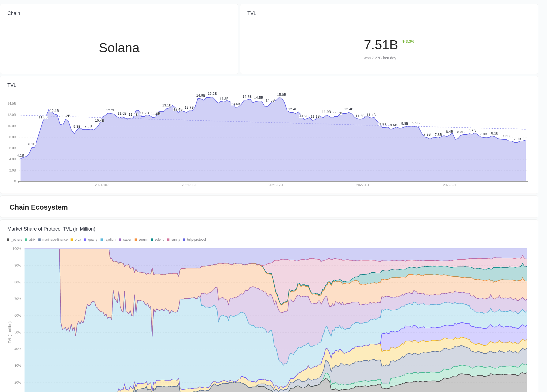Click the black _others legend marker

(x=8, y=240)
